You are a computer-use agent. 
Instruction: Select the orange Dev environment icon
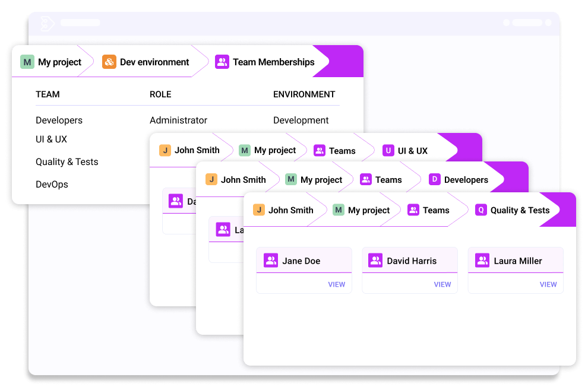pyautogui.click(x=109, y=62)
